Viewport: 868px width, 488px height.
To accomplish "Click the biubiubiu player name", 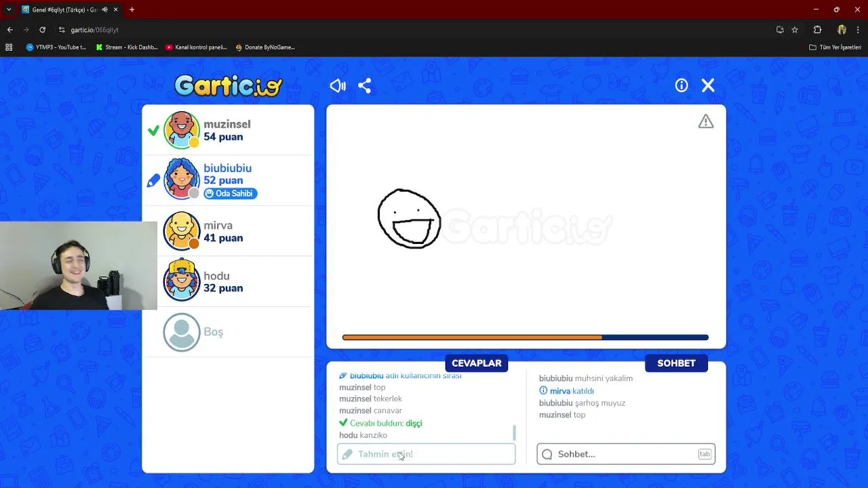I will click(227, 168).
